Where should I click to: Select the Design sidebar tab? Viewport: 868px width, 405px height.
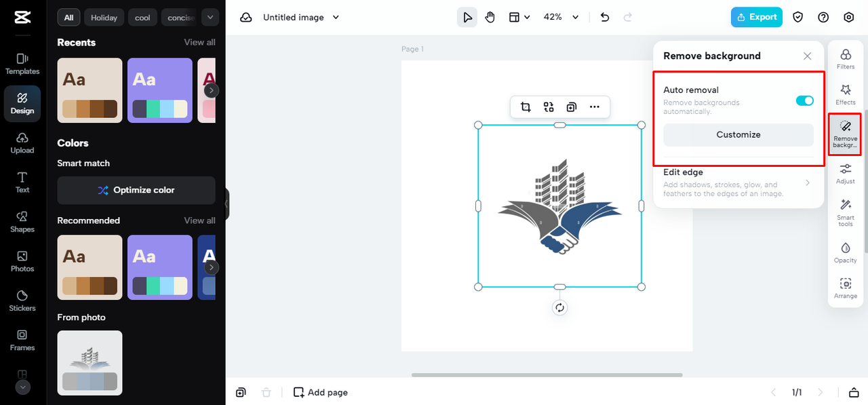22,103
